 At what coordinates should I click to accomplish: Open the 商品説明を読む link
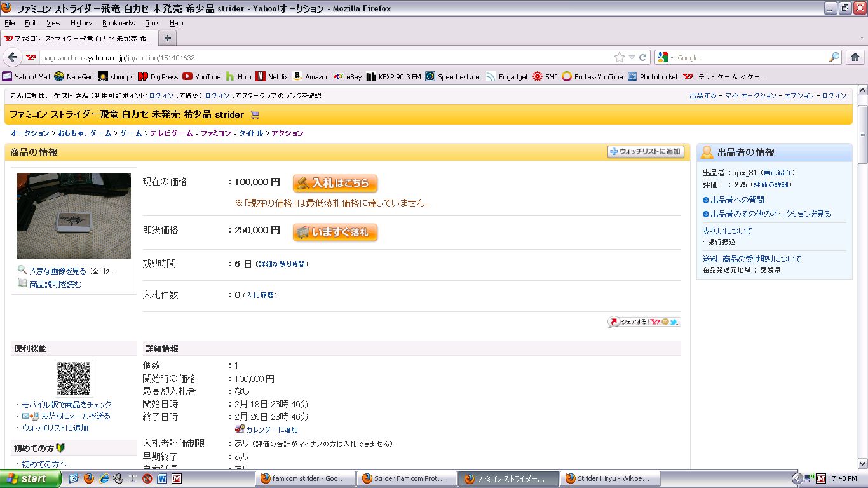[55, 284]
